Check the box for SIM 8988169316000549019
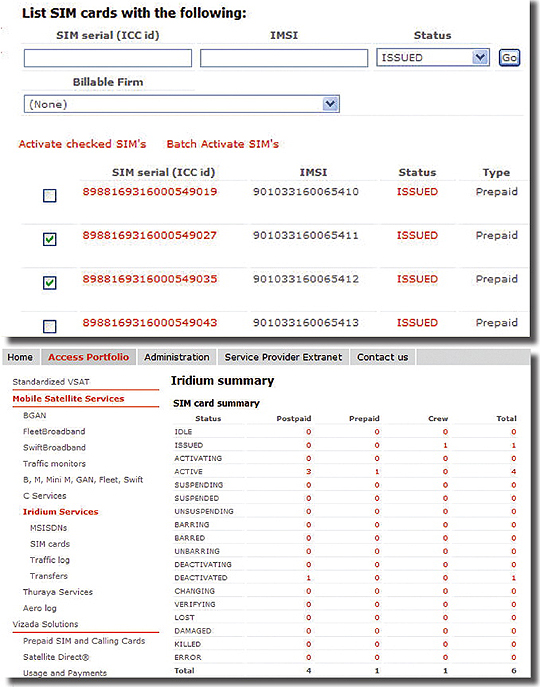Image resolution: width=540 pixels, height=687 pixels. click(x=50, y=195)
